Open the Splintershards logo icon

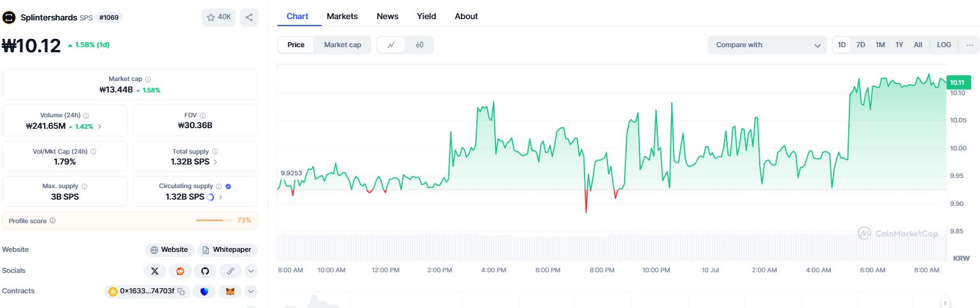[9, 17]
